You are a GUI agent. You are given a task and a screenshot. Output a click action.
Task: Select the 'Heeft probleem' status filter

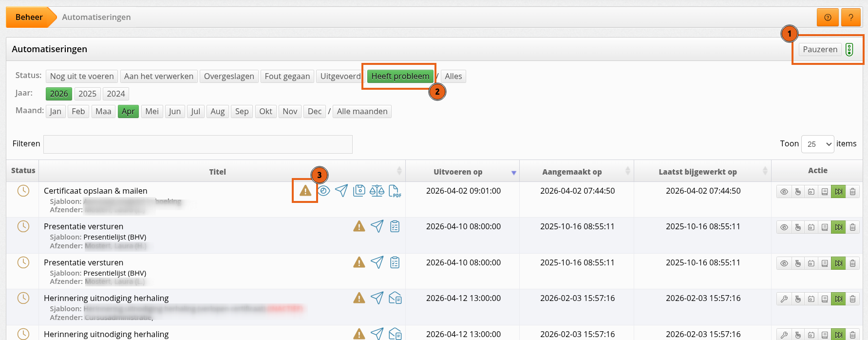tap(400, 76)
